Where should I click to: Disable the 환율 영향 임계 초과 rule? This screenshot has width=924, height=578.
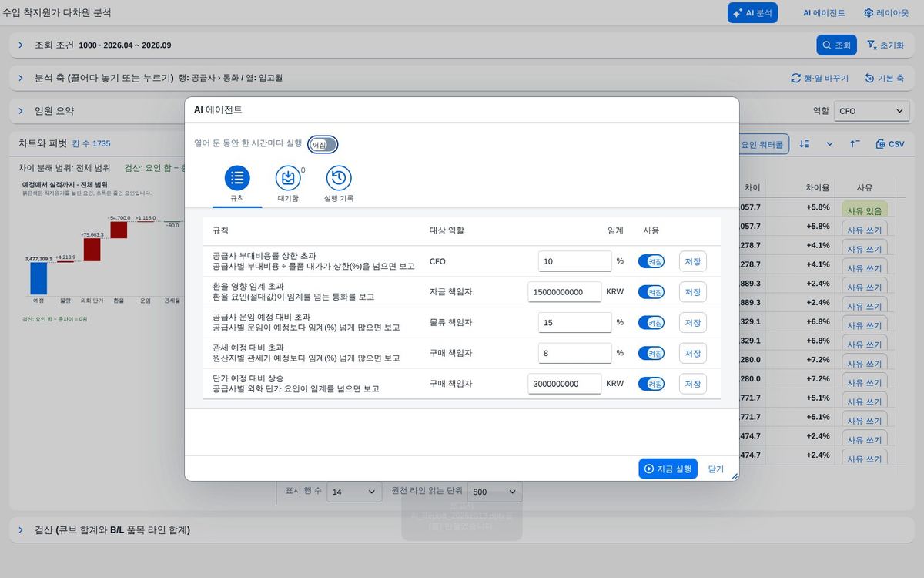click(651, 292)
